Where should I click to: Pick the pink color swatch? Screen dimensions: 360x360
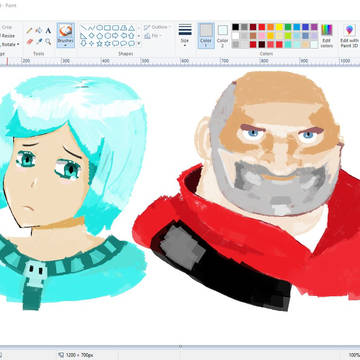pyautogui.click(x=262, y=36)
